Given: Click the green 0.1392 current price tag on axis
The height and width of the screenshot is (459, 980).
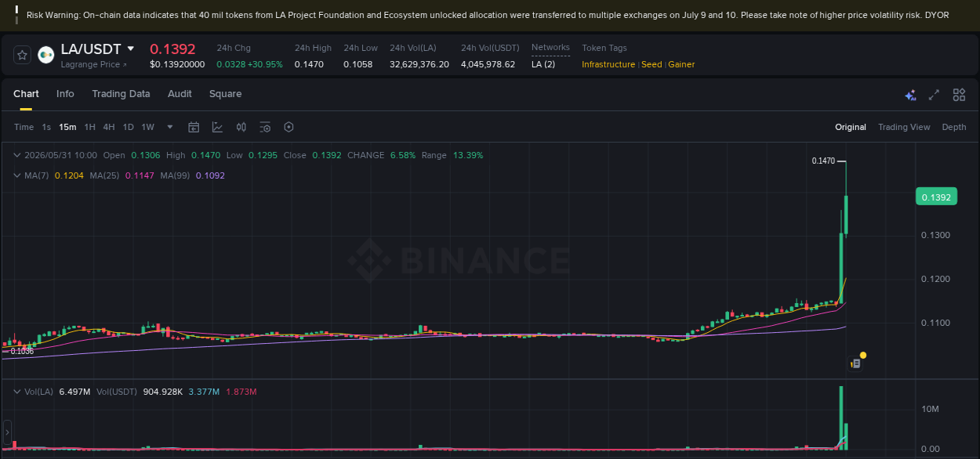Looking at the screenshot, I should click(936, 197).
